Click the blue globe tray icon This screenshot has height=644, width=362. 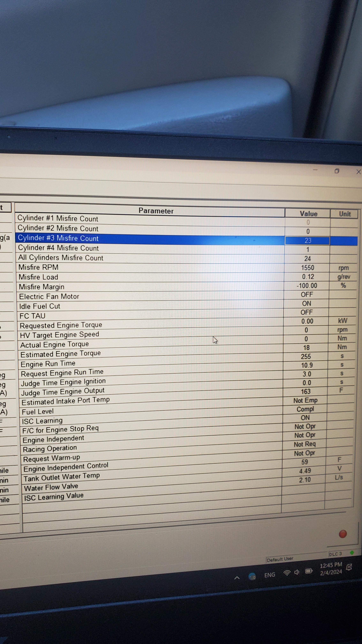point(252,576)
